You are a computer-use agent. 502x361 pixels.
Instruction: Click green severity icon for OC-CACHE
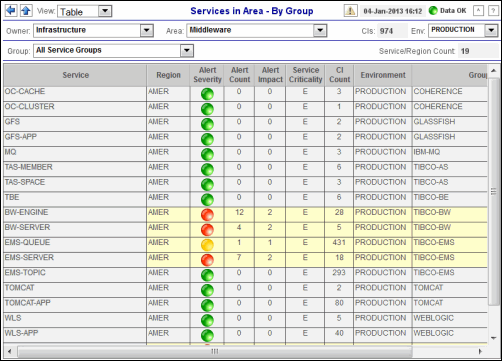tap(207, 94)
